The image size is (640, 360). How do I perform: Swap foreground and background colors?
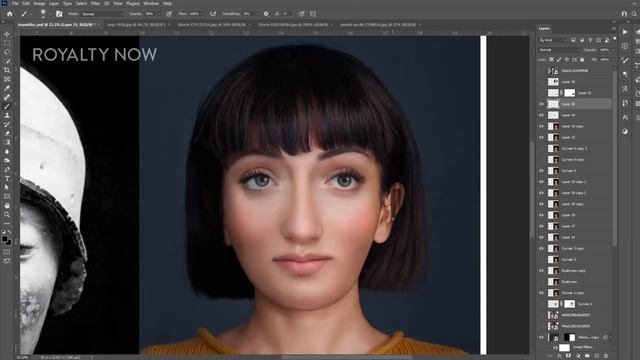click(x=10, y=232)
